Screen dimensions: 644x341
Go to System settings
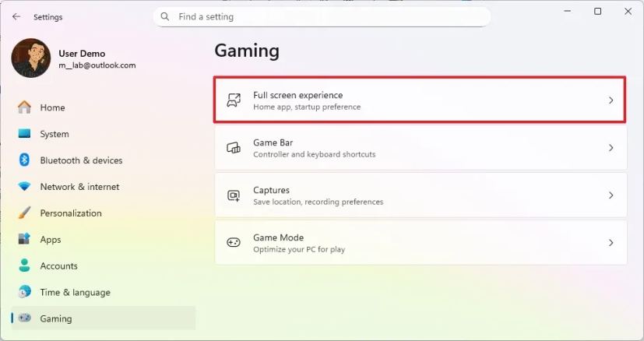coord(104,134)
